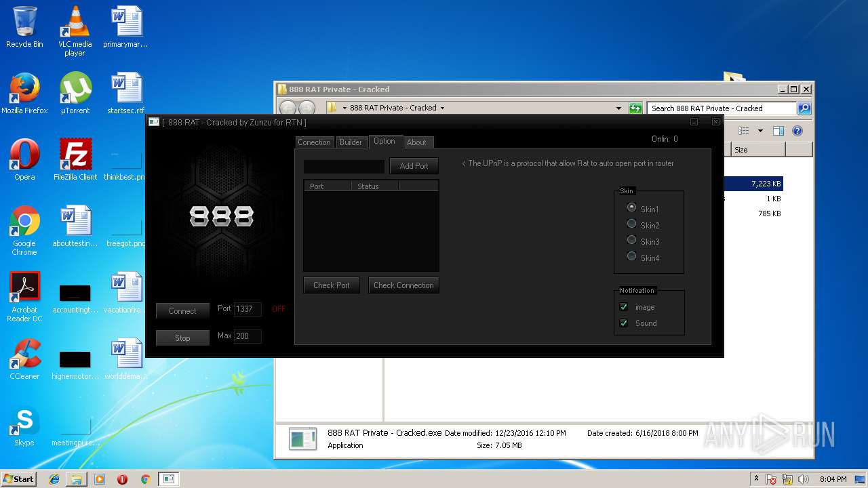Viewport: 868px width, 488px height.
Task: Select the Skin4 radio button
Action: point(631,256)
